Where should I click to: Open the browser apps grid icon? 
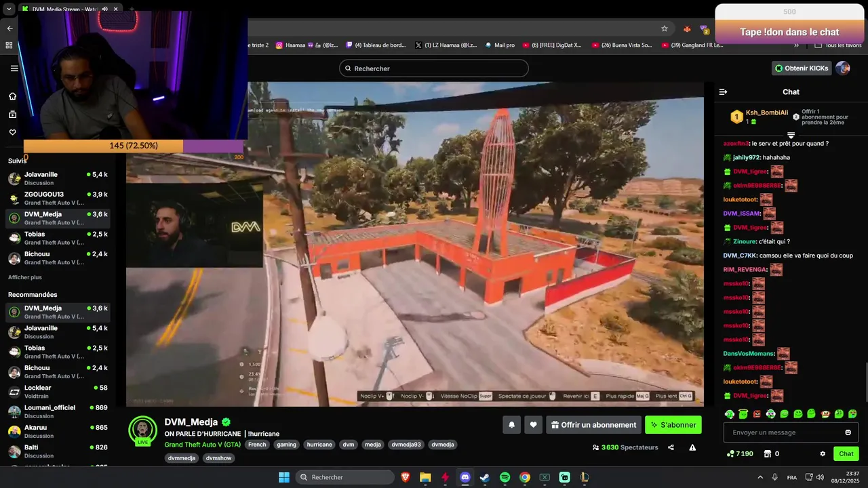click(9, 45)
